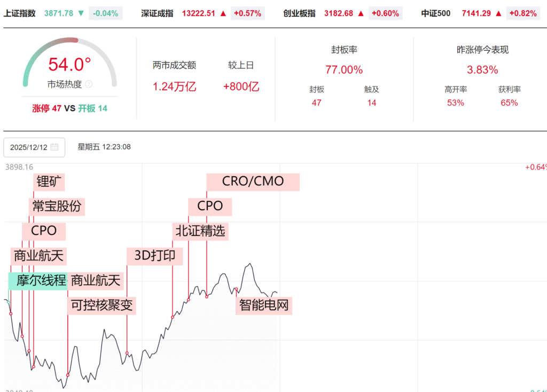Click the green 摩尔线程 tag
This screenshot has width=547, height=392.
click(38, 280)
